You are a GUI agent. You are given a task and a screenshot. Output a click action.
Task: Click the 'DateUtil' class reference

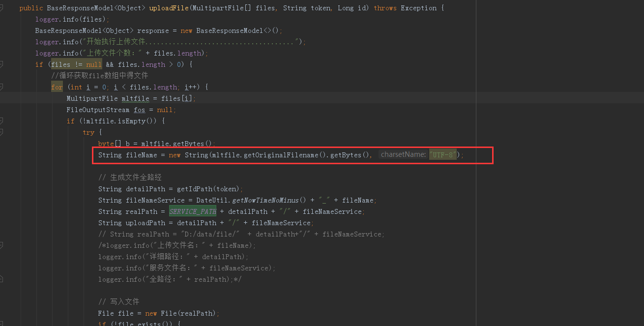212,200
